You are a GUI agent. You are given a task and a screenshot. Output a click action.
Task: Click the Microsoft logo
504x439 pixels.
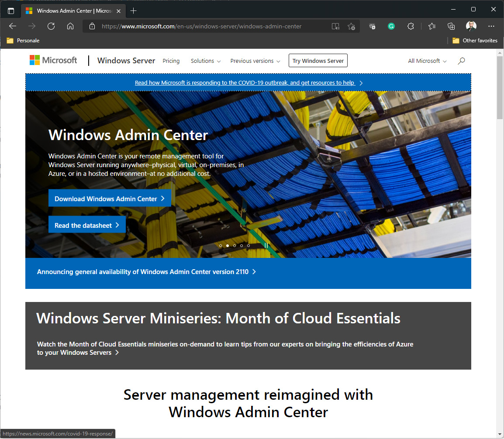pos(53,60)
